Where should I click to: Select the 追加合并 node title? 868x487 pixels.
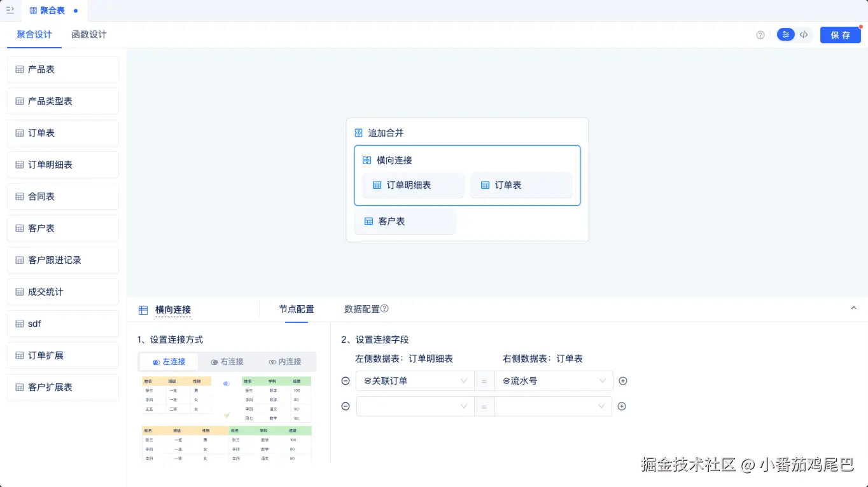click(386, 133)
